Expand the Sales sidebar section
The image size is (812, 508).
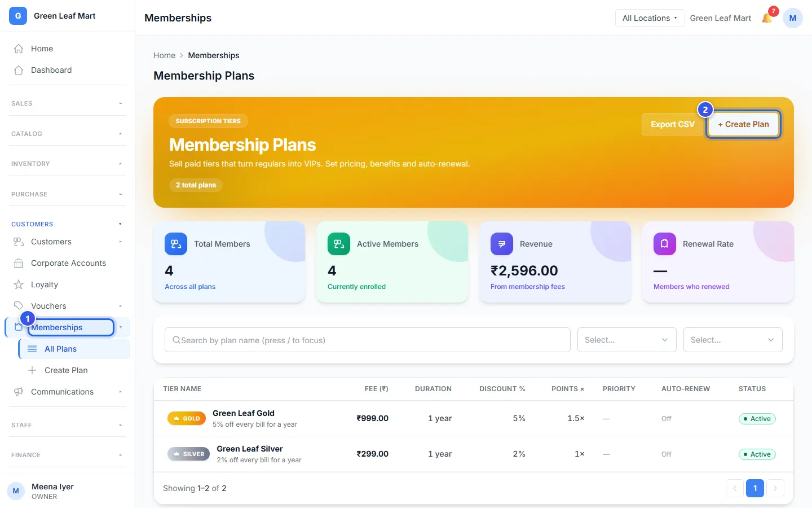point(67,103)
